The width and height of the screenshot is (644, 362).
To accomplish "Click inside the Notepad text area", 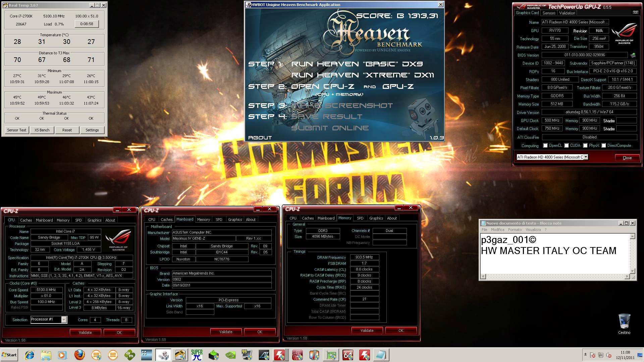I will 555,254.
